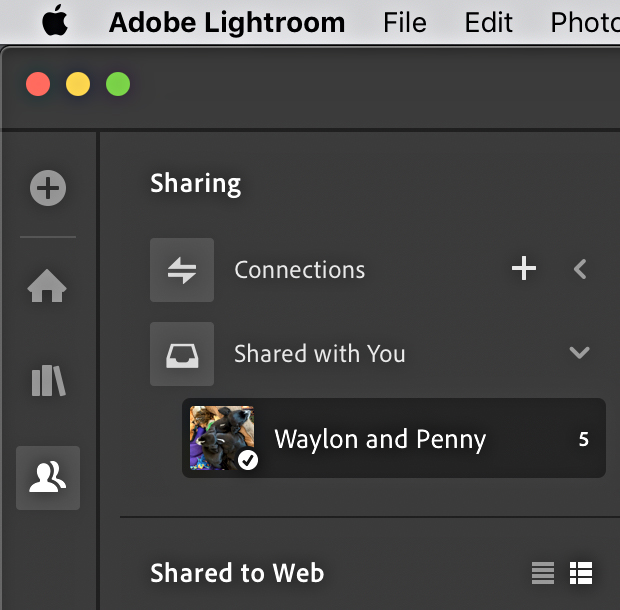The image size is (620, 610).
Task: Click the Connections arrows icon
Action: [182, 270]
